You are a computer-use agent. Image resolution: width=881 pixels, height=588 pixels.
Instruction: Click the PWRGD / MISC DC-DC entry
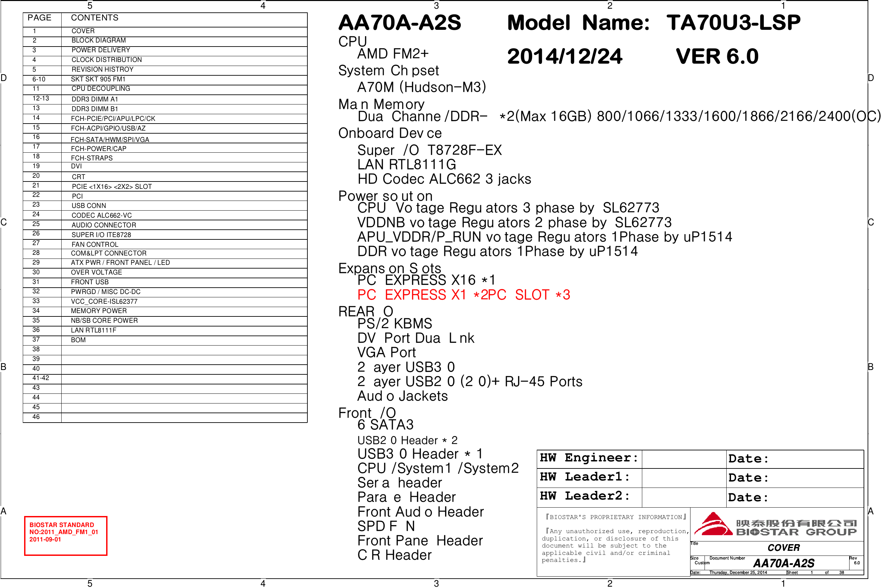tap(106, 292)
